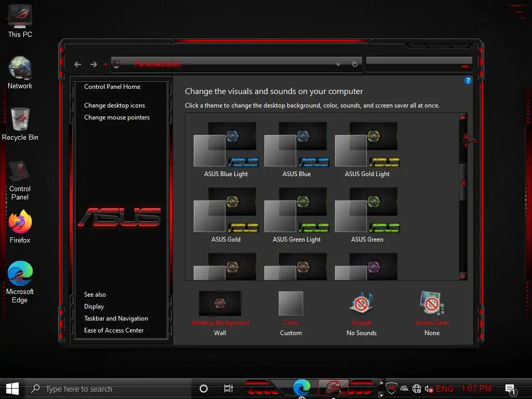Open Desktop Background settings (Wall)
The height and width of the screenshot is (399, 532).
pos(220,313)
